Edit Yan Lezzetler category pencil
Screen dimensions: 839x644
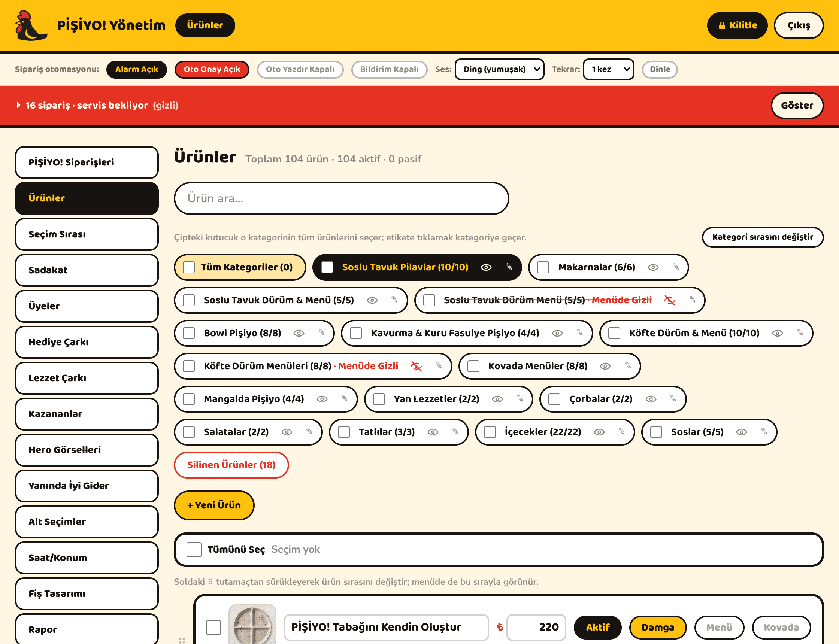click(520, 399)
